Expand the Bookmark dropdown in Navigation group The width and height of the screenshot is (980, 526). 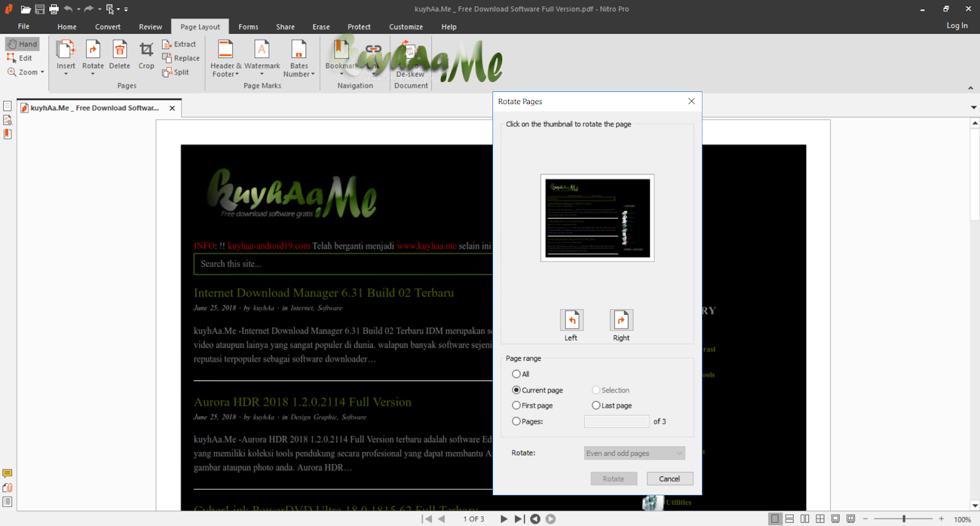click(342, 74)
